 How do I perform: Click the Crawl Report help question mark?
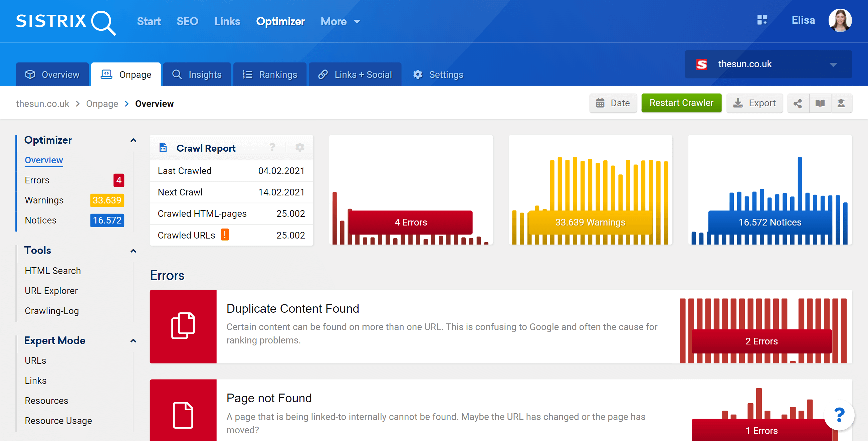click(x=272, y=147)
